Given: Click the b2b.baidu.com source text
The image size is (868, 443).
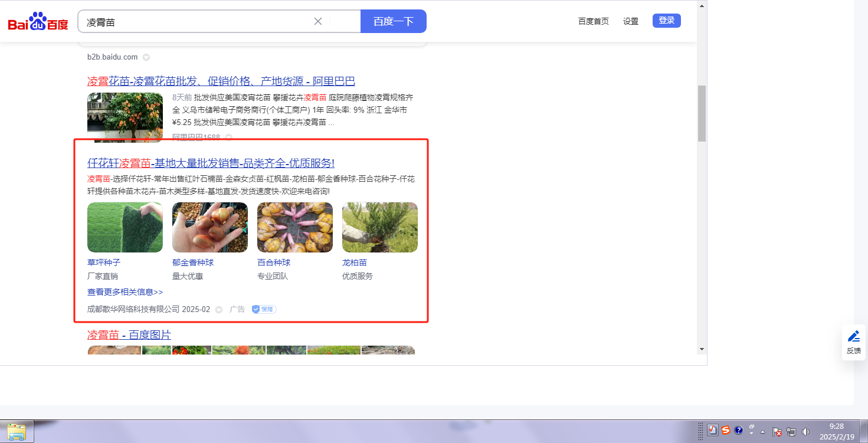Looking at the screenshot, I should click(x=112, y=57).
